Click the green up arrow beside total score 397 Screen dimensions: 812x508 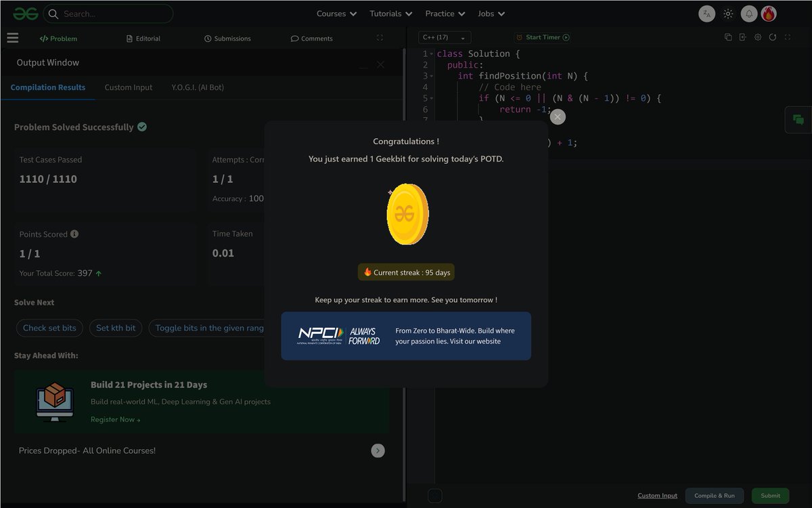(x=99, y=274)
